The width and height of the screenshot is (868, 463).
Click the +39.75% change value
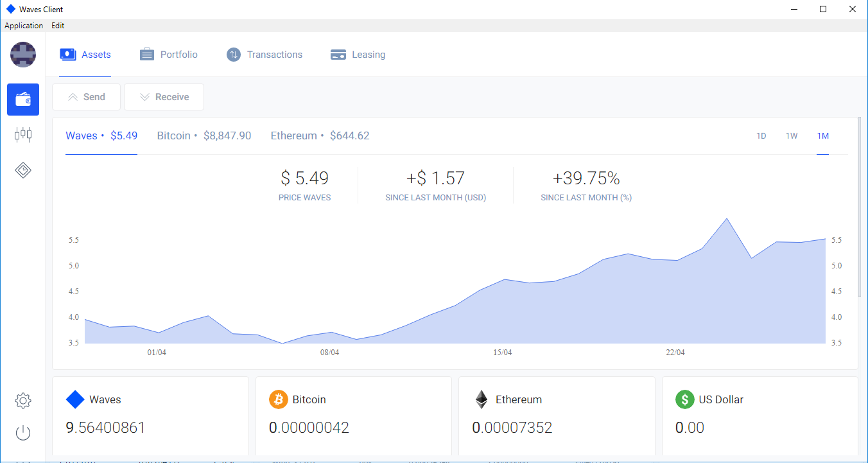(586, 179)
